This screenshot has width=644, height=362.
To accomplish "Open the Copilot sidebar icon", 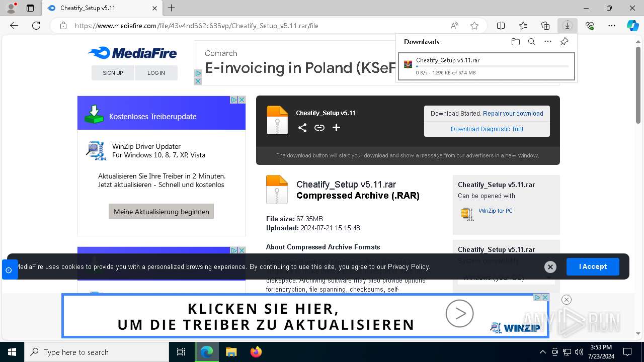I will [633, 26].
